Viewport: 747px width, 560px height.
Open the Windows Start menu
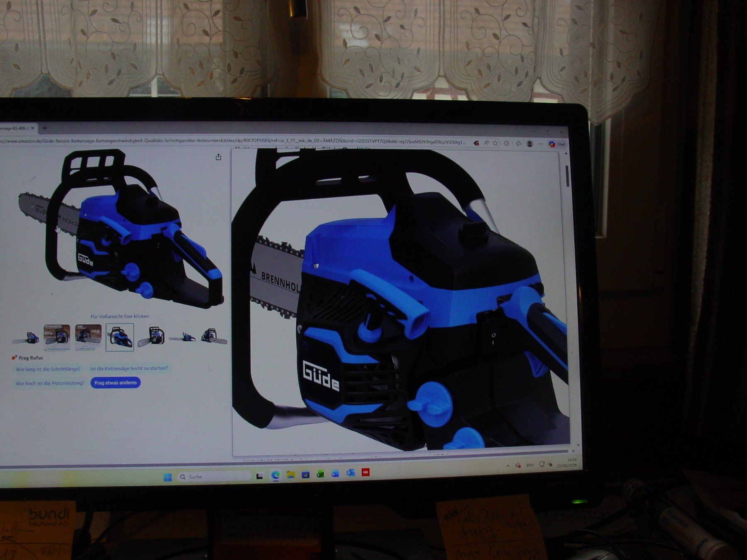pyautogui.click(x=168, y=477)
